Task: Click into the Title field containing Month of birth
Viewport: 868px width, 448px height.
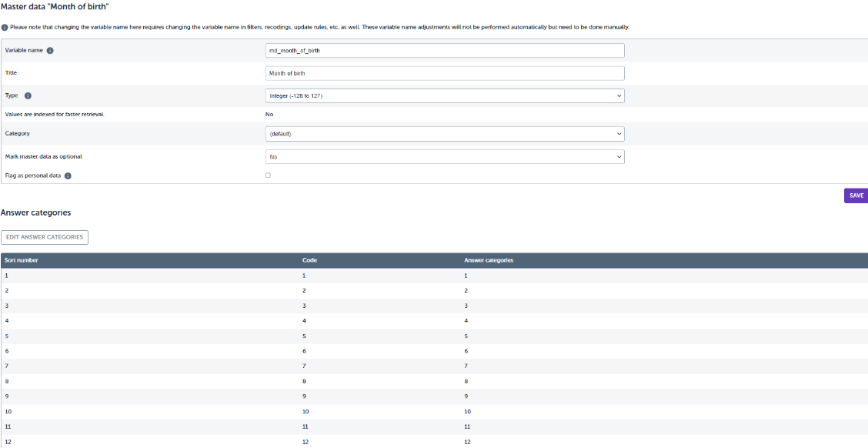Action: [445, 73]
